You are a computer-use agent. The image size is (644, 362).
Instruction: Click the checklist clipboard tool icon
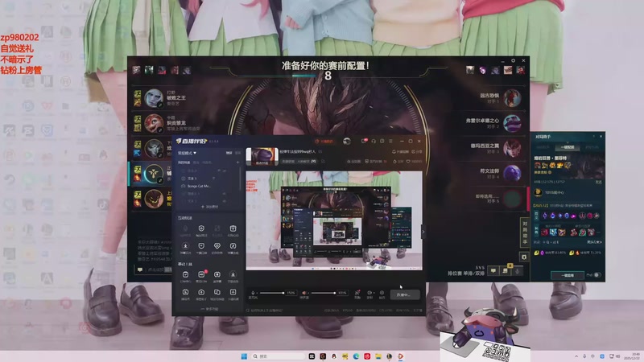(x=185, y=274)
